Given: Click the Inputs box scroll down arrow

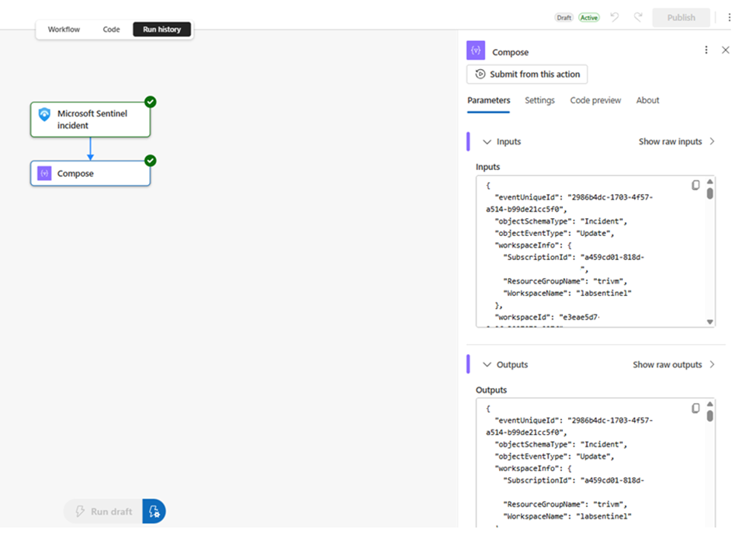Looking at the screenshot, I should tap(709, 321).
